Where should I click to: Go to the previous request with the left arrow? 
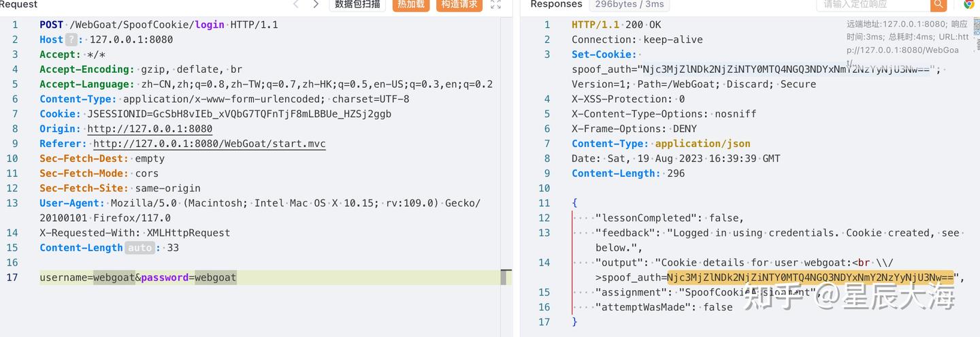click(x=296, y=4)
